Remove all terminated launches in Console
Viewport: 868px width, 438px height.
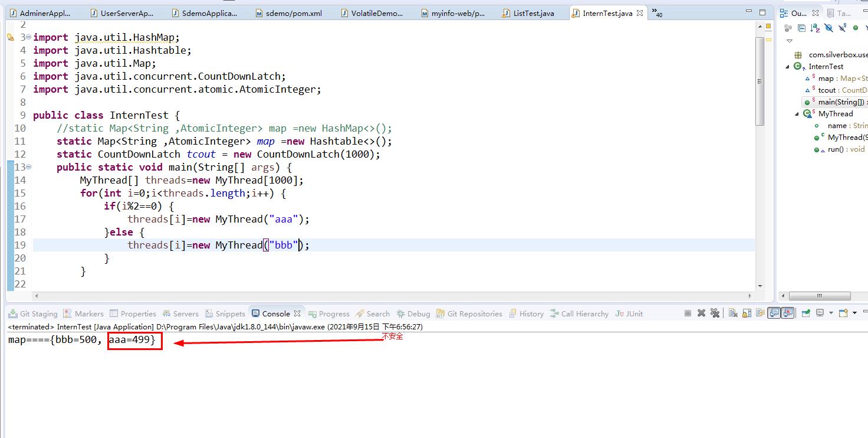715,313
